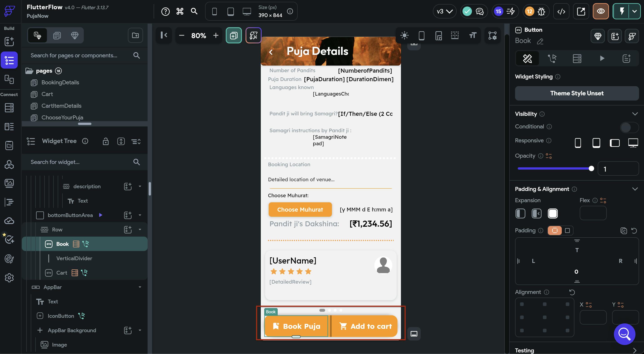Adjust the Opacity slider handle
644x354 pixels.
591,168
